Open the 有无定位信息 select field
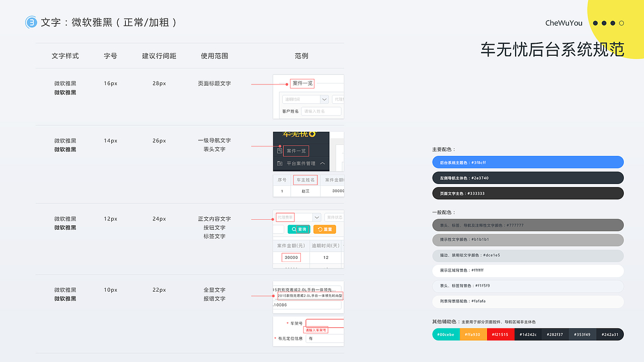 tap(325, 338)
